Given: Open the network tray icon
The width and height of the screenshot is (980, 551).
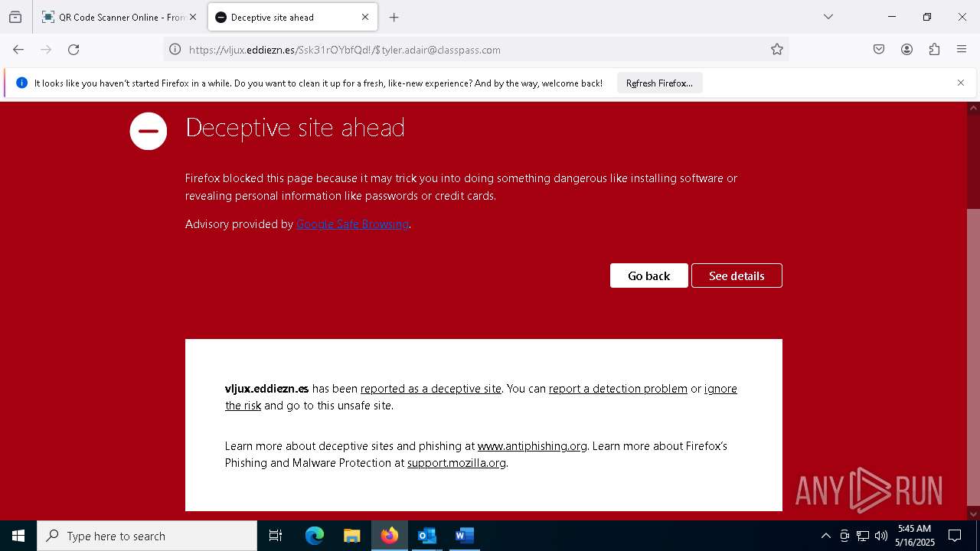Looking at the screenshot, I should pos(863,536).
